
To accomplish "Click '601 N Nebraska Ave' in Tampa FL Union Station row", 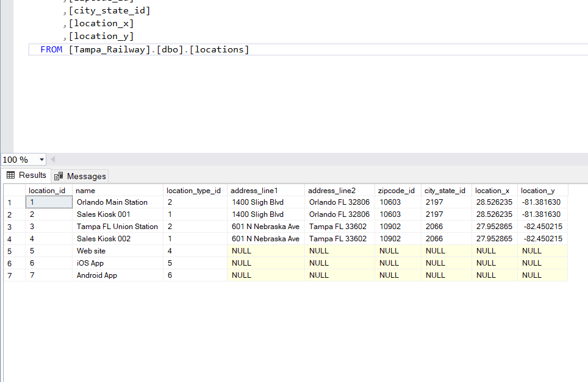I will coord(266,227).
